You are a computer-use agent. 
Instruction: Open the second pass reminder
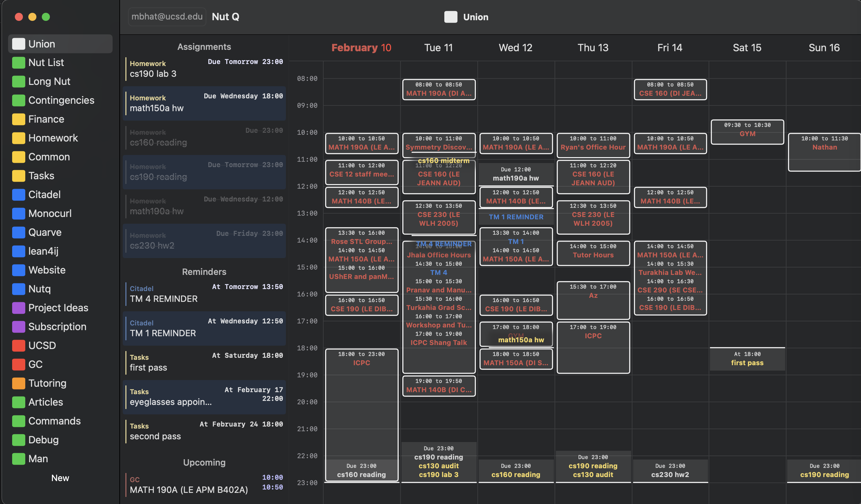click(204, 431)
